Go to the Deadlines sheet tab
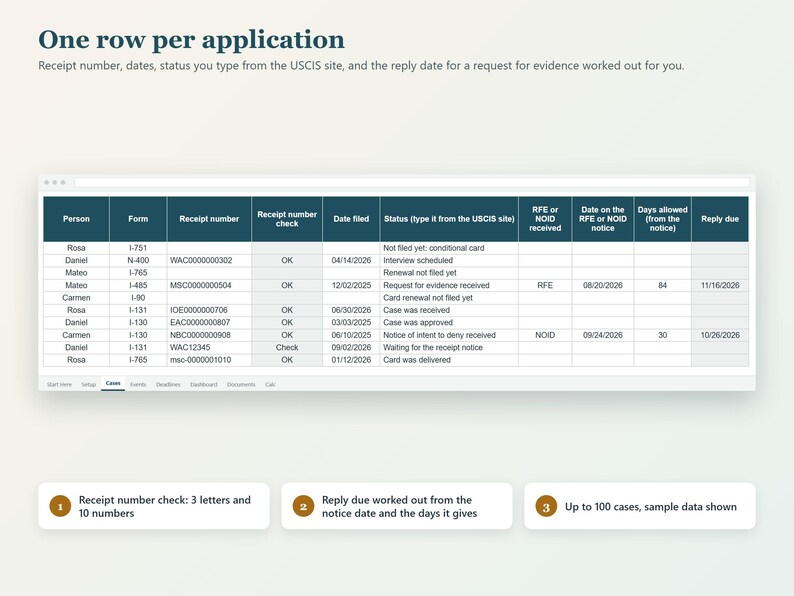Screen dimensions: 794x596 168,384
